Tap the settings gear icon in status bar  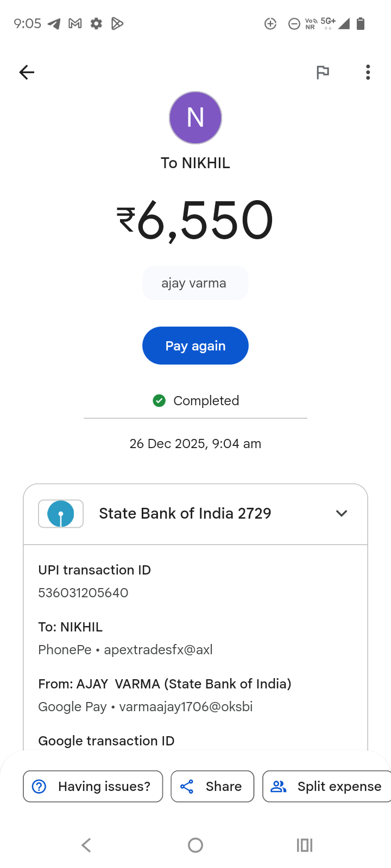click(96, 23)
